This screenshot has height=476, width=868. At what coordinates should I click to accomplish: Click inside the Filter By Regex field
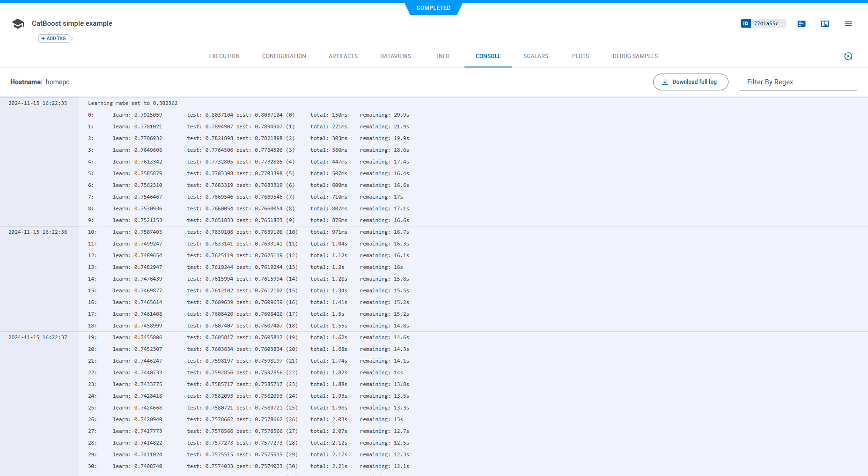(798, 82)
